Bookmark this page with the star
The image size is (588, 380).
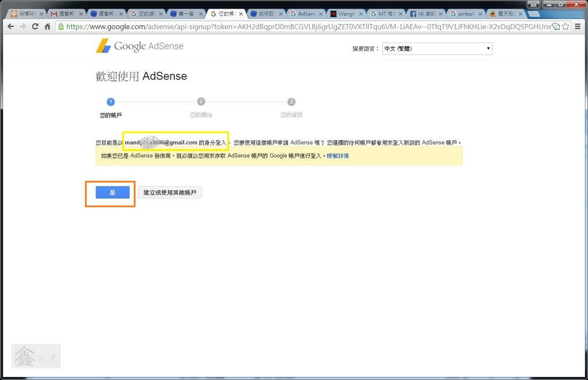click(x=566, y=26)
